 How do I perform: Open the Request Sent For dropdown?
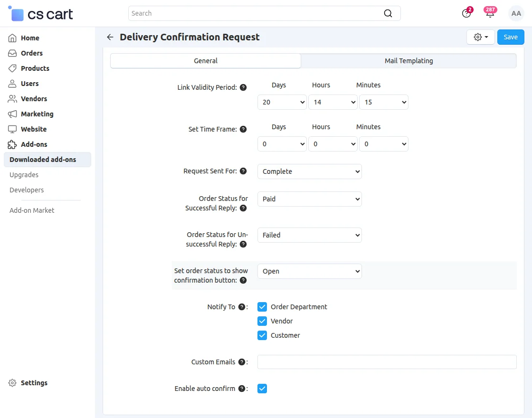pyautogui.click(x=309, y=171)
